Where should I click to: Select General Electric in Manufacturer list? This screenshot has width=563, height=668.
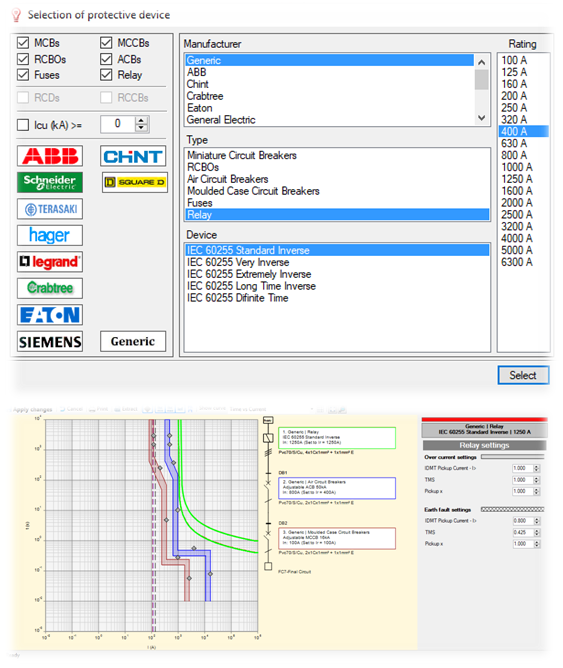tap(330, 120)
